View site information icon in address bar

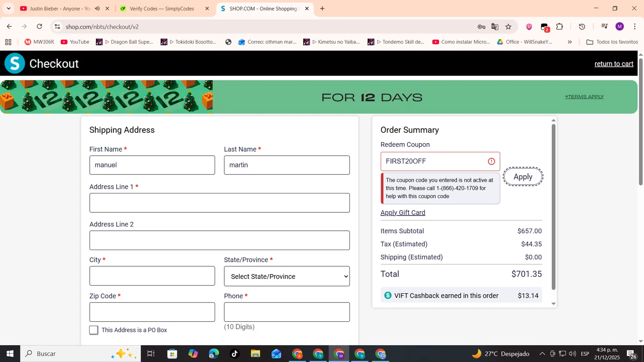[x=57, y=27]
